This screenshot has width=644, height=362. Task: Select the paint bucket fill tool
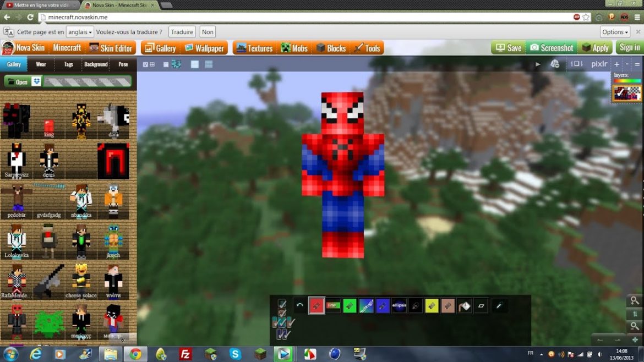(x=465, y=305)
